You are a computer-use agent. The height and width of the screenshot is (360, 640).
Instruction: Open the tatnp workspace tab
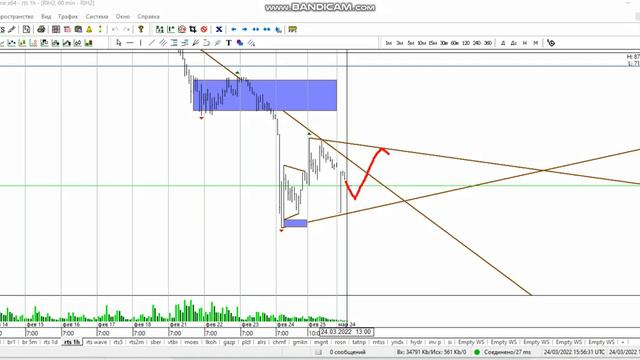click(359, 342)
